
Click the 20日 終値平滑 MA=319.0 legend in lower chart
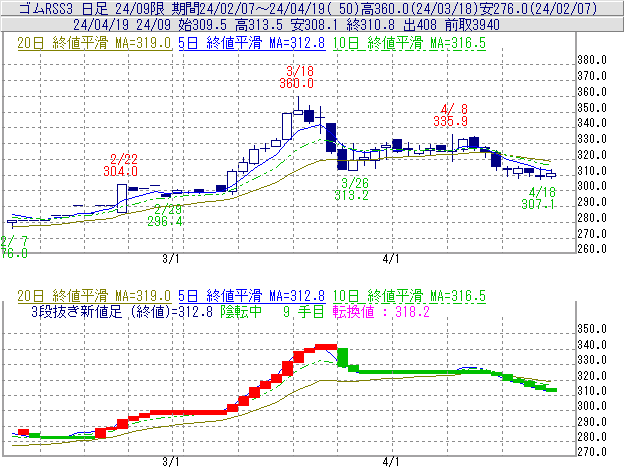point(94,296)
